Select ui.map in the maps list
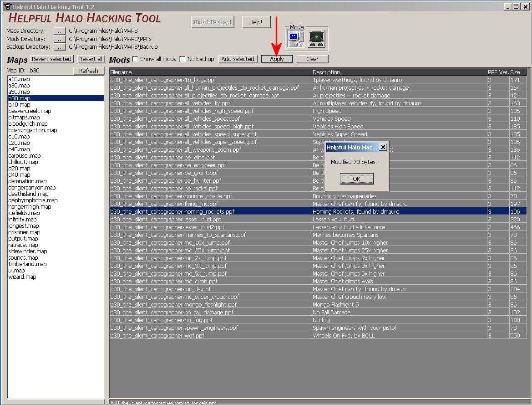Image resolution: width=532 pixels, height=405 pixels. 56,271
